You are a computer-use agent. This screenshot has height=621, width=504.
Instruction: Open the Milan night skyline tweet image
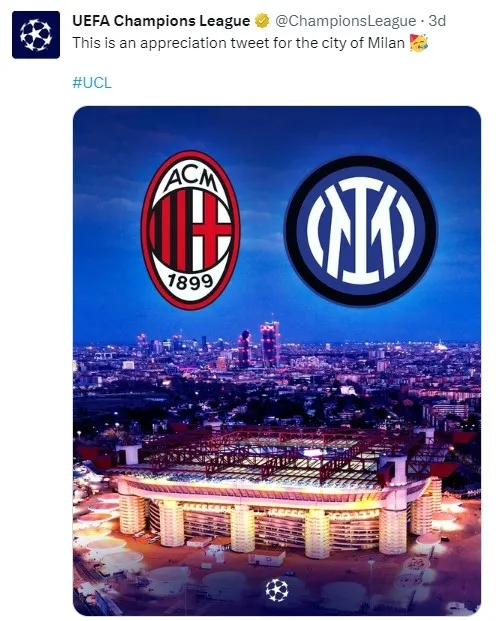[x=277, y=360]
